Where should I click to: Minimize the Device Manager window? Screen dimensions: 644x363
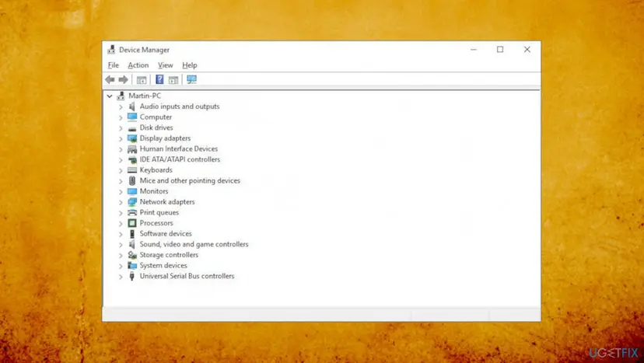click(474, 50)
